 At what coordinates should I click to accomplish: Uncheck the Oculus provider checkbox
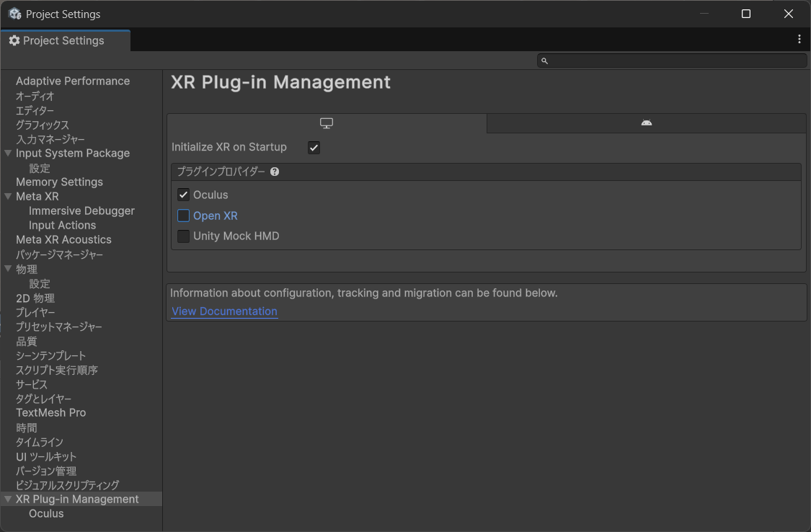(x=183, y=195)
